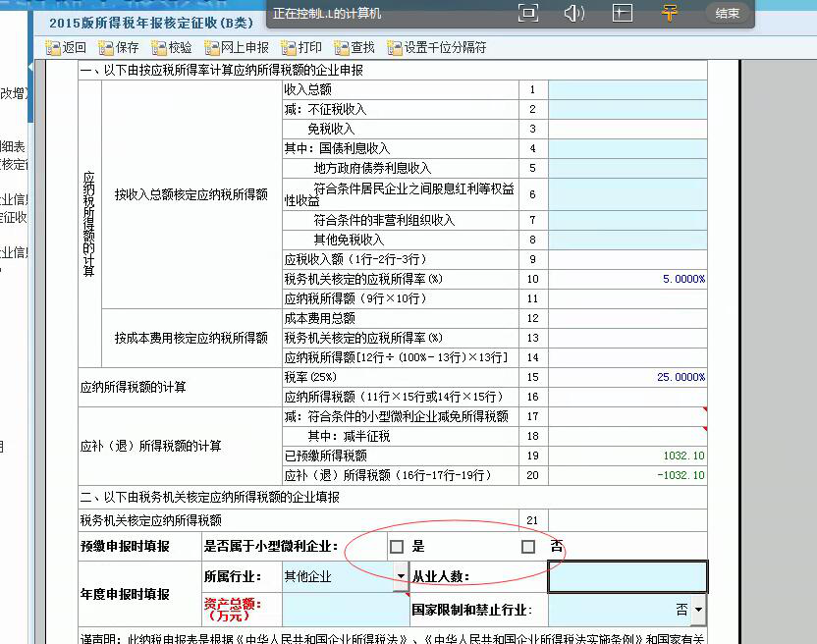Expand the 所属行业 industry dropdown
Image resolution: width=817 pixels, height=644 pixels.
click(400, 576)
